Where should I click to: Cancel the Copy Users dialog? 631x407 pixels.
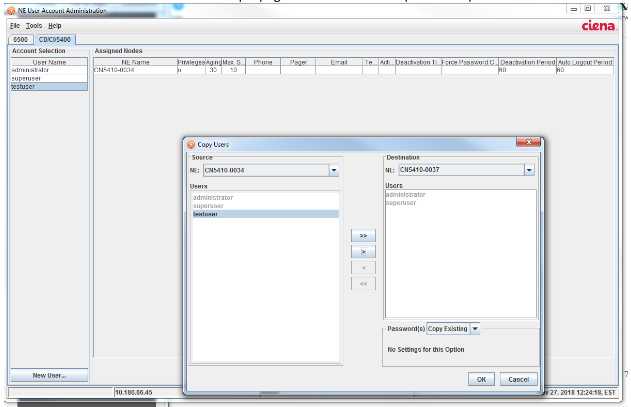pos(518,379)
